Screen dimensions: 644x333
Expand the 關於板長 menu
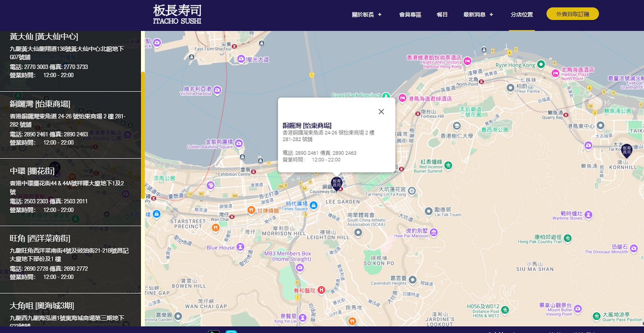pyautogui.click(x=365, y=15)
